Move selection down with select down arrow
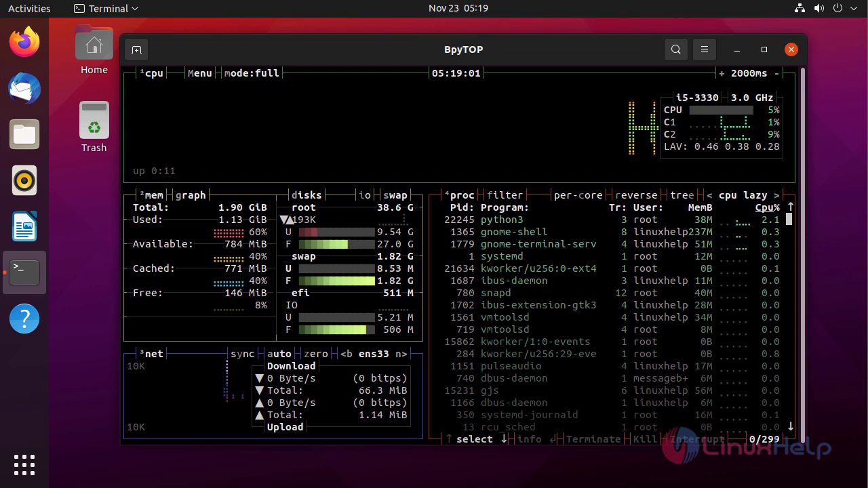Screen dimensions: 868x488 [x=504, y=439]
